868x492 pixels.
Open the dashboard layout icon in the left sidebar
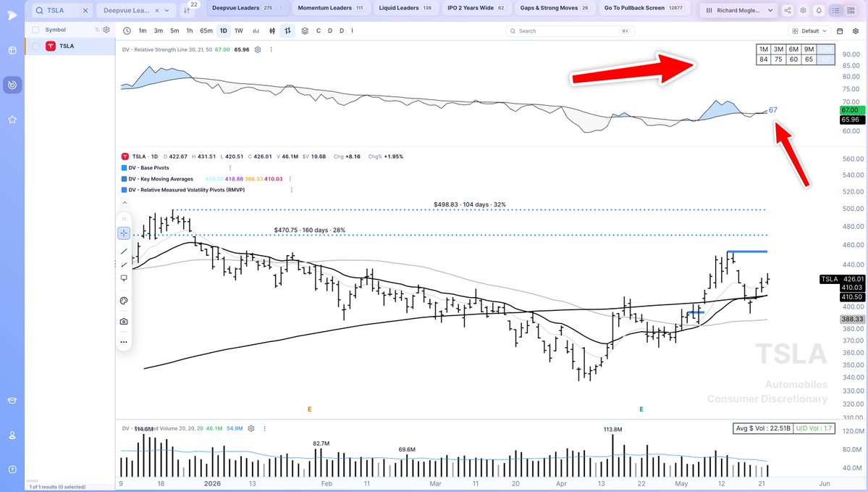pos(12,51)
